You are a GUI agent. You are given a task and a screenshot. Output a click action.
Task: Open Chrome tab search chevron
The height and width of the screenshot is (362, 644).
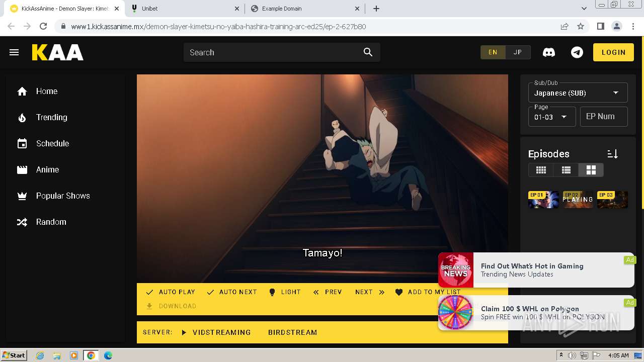click(x=584, y=9)
